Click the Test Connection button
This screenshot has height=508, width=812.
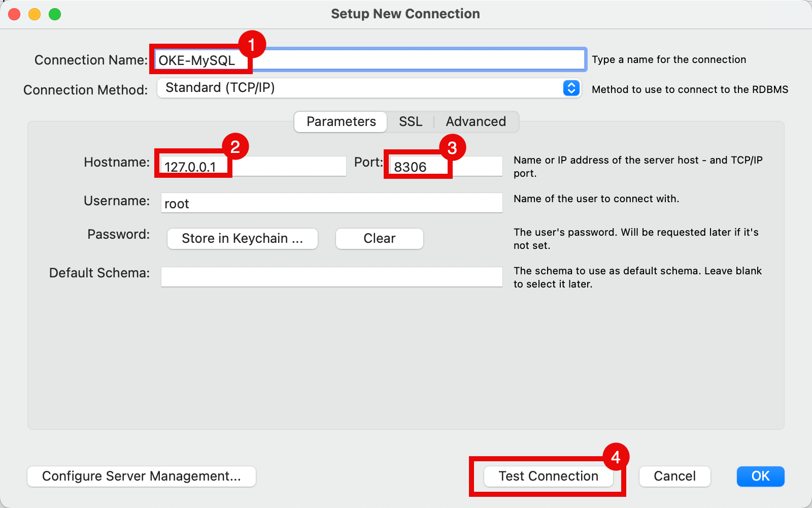pos(548,477)
